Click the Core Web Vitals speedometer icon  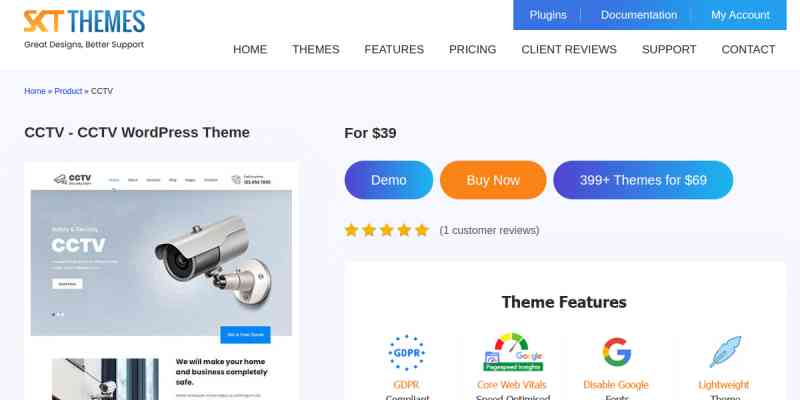click(x=512, y=352)
